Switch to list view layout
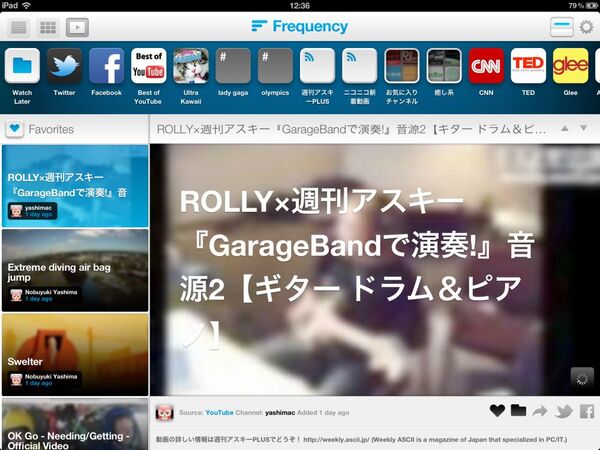The height and width of the screenshot is (450, 600). [18, 27]
